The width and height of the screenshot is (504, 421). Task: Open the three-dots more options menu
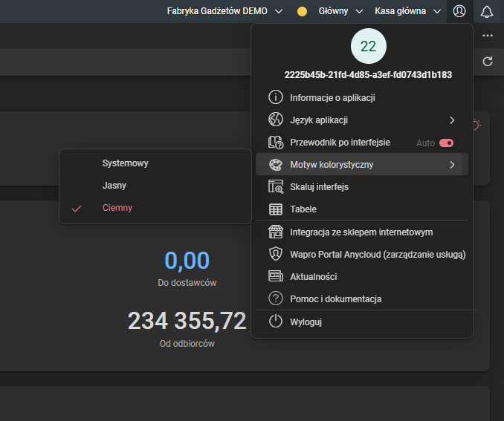(x=488, y=36)
